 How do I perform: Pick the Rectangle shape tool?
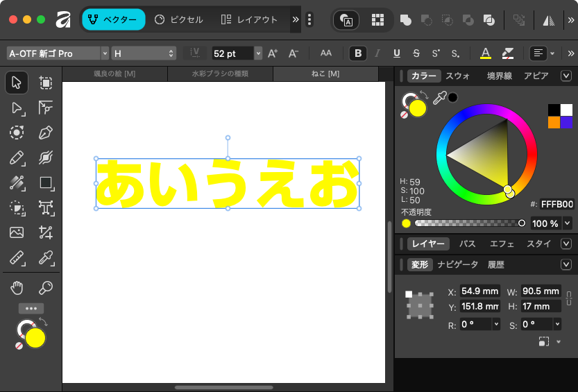click(46, 183)
